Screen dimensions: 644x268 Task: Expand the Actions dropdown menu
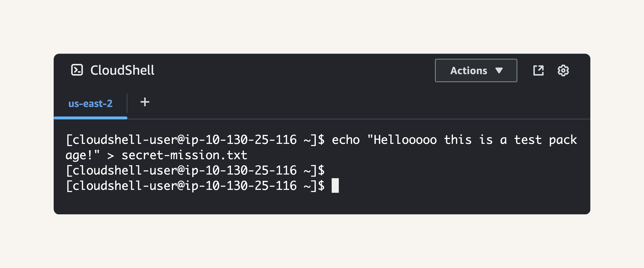476,70
